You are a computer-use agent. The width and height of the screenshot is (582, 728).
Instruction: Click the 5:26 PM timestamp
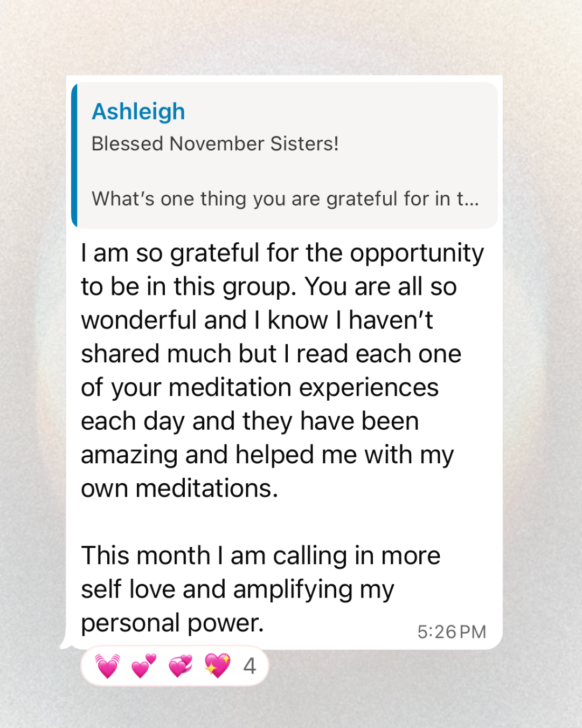[452, 632]
